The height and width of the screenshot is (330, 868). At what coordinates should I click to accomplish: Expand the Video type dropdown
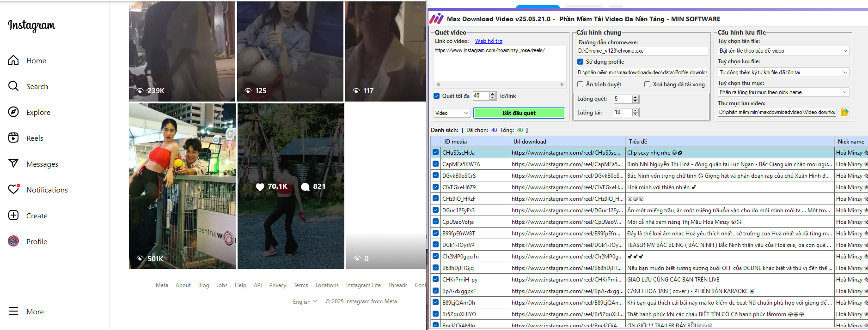click(452, 113)
